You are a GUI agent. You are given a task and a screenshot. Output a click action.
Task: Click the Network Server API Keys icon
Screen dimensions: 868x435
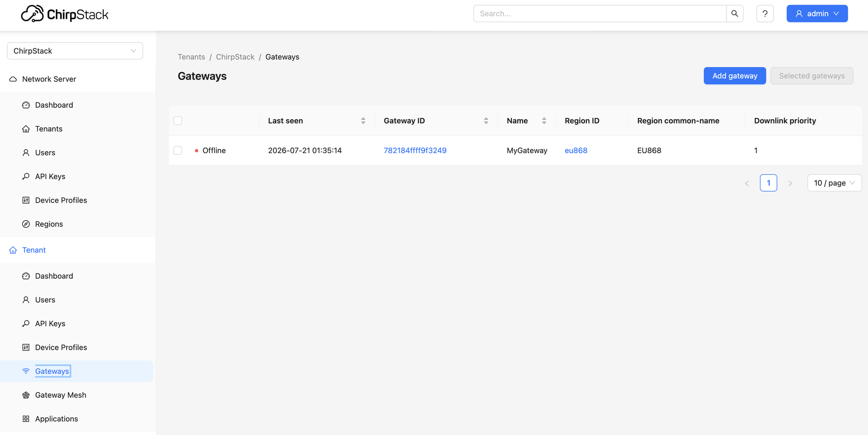pyautogui.click(x=26, y=176)
